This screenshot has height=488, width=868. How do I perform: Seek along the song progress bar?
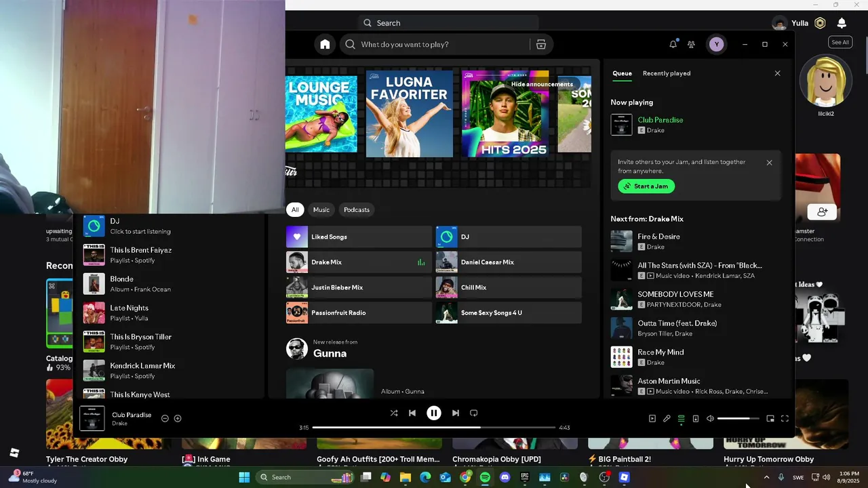tap(434, 428)
